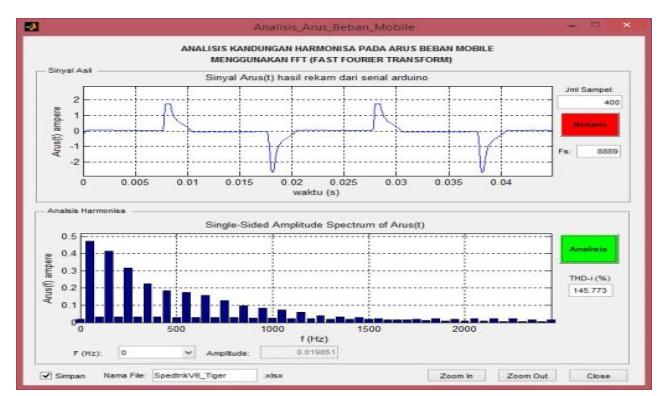The image size is (662, 396).
Task: Click the 'Jml Sampel' label
Action: (x=589, y=90)
